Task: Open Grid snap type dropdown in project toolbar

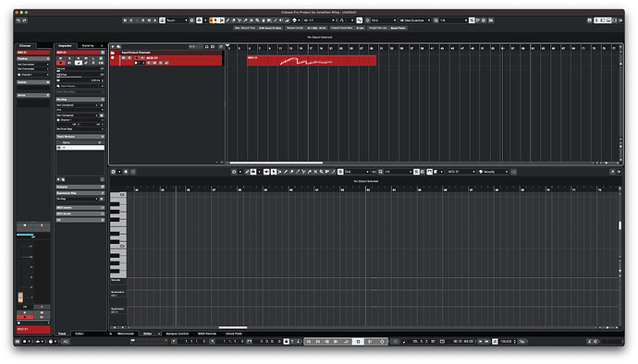Action: [384, 20]
